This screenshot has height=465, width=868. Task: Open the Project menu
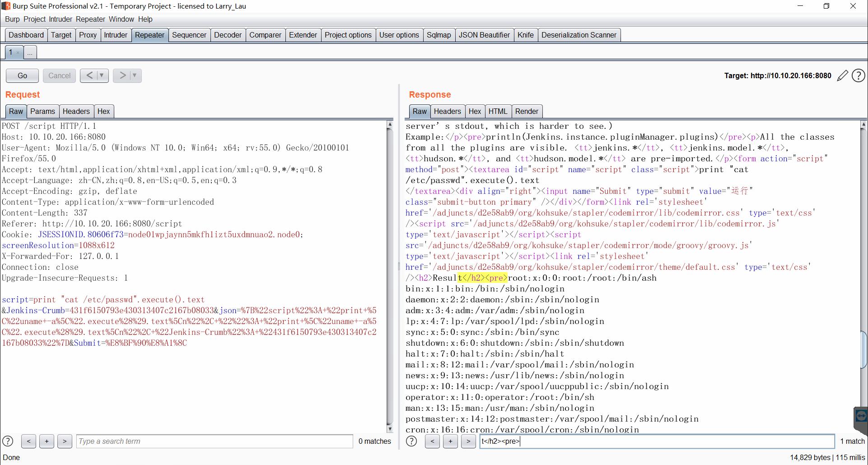click(34, 19)
